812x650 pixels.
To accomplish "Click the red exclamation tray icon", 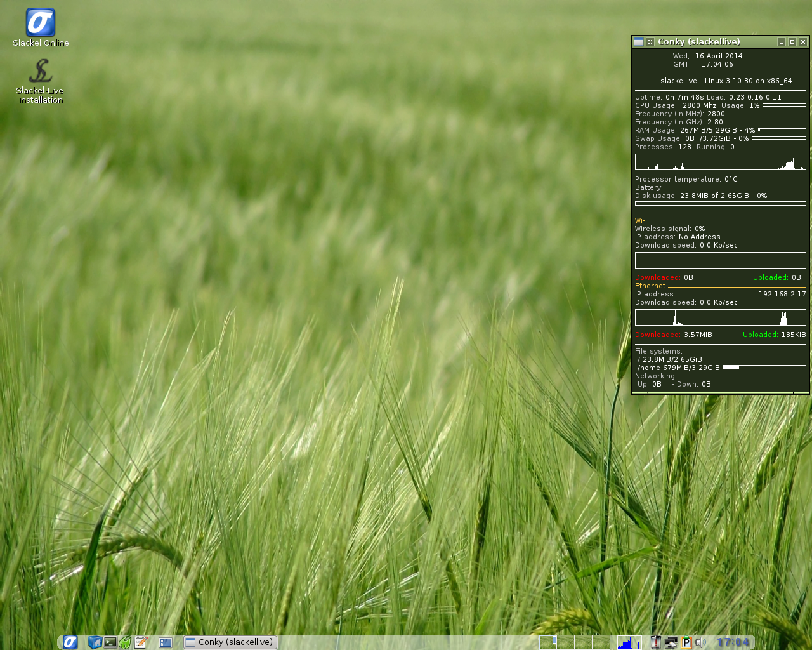I will click(656, 642).
